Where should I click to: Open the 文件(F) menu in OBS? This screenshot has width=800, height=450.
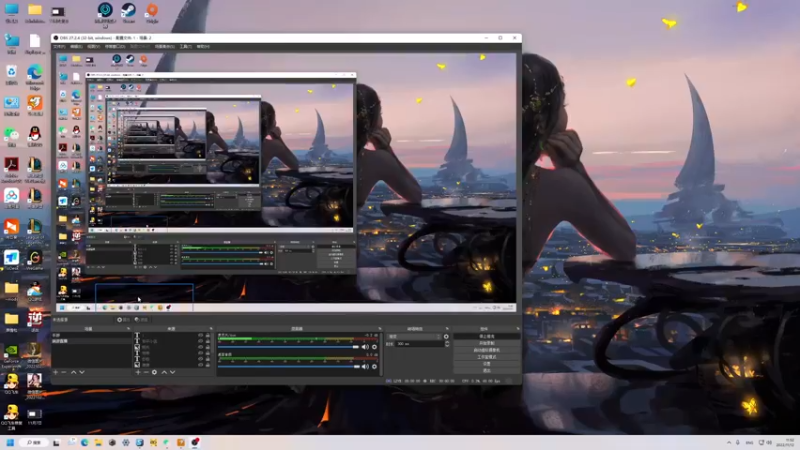point(59,46)
